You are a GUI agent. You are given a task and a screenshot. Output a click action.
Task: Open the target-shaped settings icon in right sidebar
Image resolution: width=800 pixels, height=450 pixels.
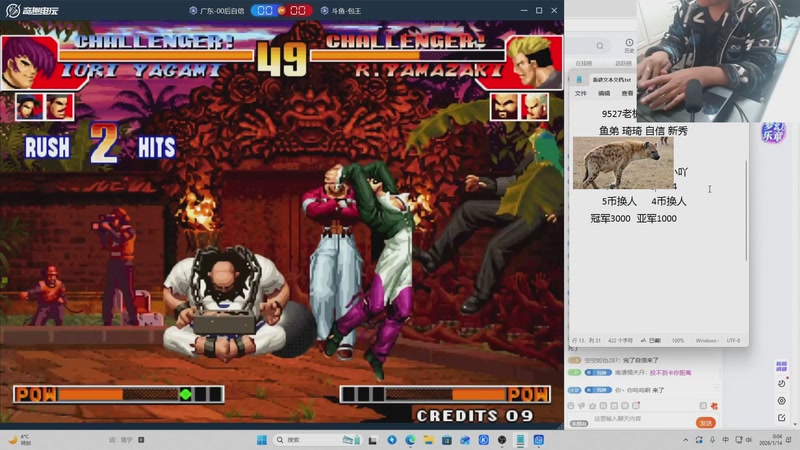coord(782,401)
